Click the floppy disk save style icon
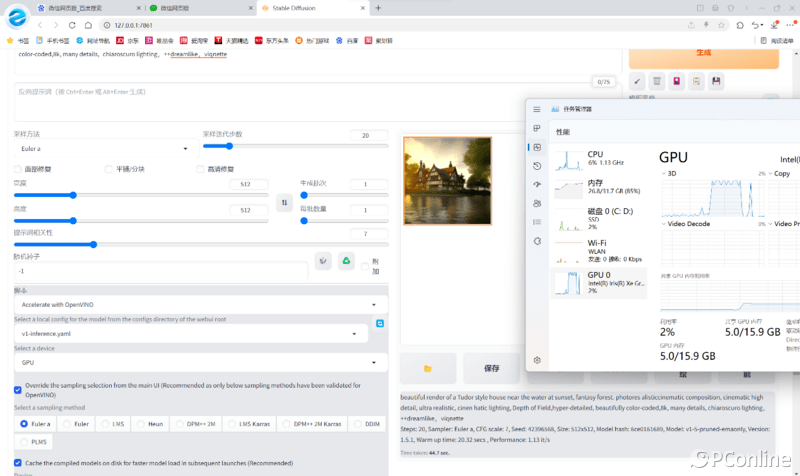 click(x=717, y=81)
